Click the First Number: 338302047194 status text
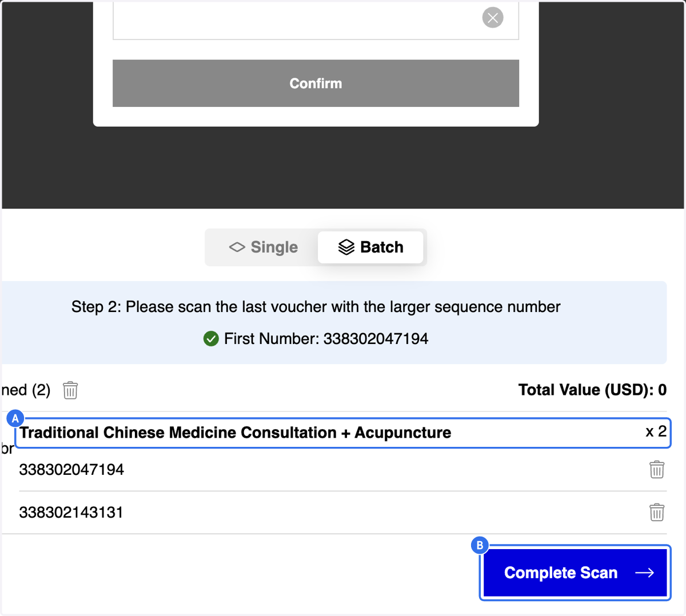Image resolution: width=686 pixels, height=616 pixels. (x=326, y=339)
